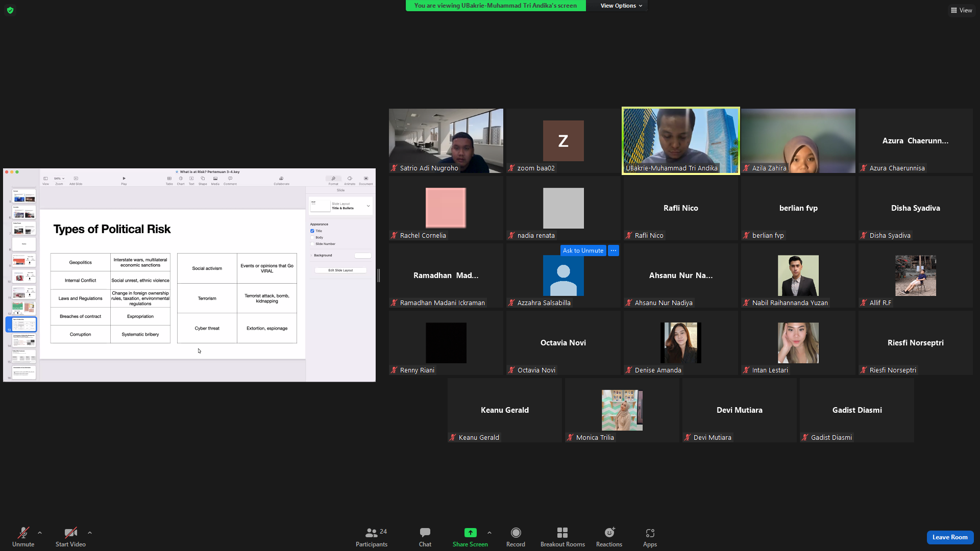Click the Edit Slide Layout button
The image size is (980, 551).
click(340, 270)
